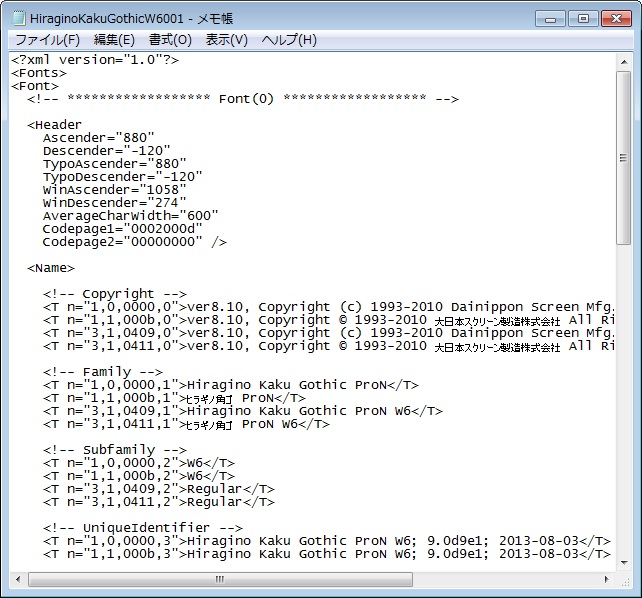Open the ヘルプ(H) menu

click(289, 40)
